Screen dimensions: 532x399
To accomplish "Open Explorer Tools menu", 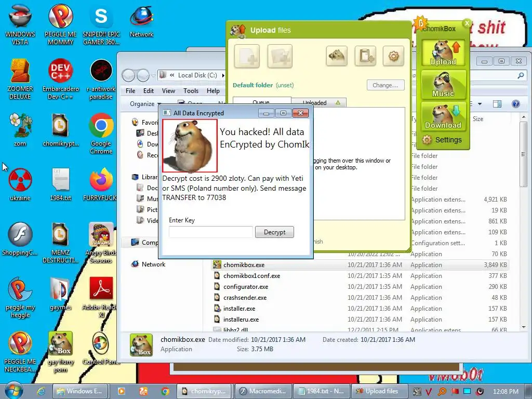I will [191, 90].
